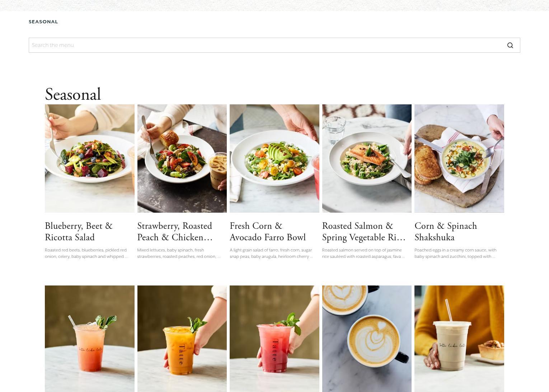This screenshot has height=392, width=549.
Task: Open the latte art coffee cups photo
Action: pos(367,339)
